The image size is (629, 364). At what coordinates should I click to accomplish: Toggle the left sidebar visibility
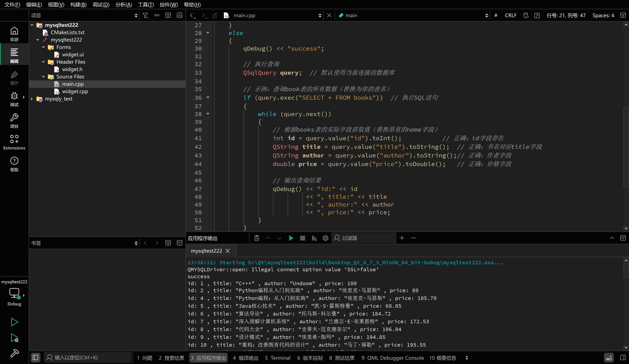pyautogui.click(x=35, y=357)
